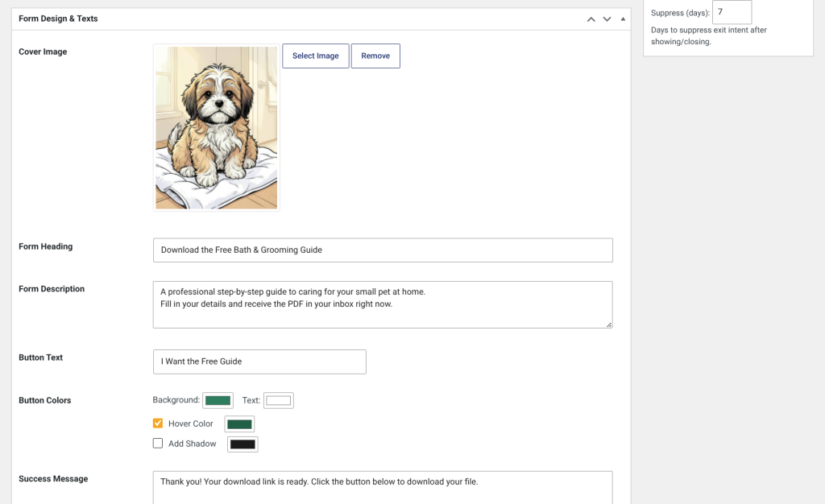The height and width of the screenshot is (504, 825).
Task: Edit the Form Heading field
Action: click(x=383, y=250)
